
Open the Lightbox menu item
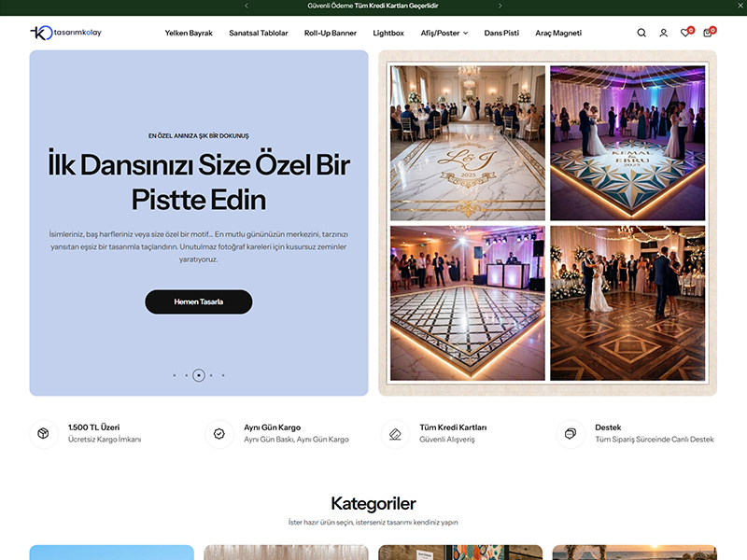pos(388,33)
